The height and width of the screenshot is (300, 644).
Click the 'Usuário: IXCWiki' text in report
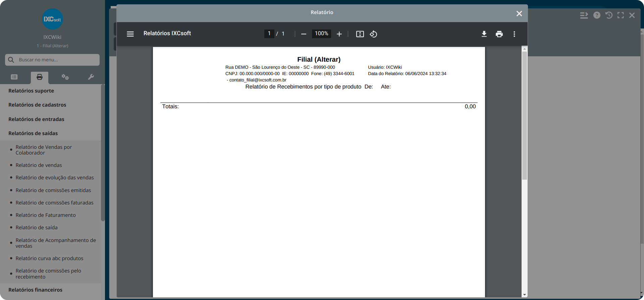(x=385, y=67)
